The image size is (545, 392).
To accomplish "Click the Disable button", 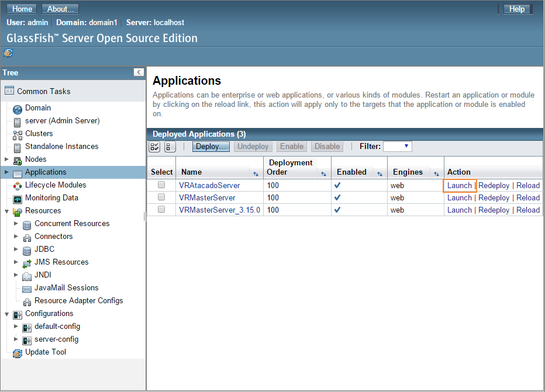I will pyautogui.click(x=327, y=147).
